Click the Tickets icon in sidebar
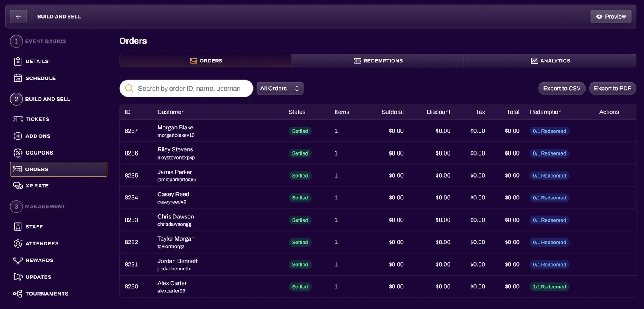This screenshot has height=309, width=644. click(18, 119)
